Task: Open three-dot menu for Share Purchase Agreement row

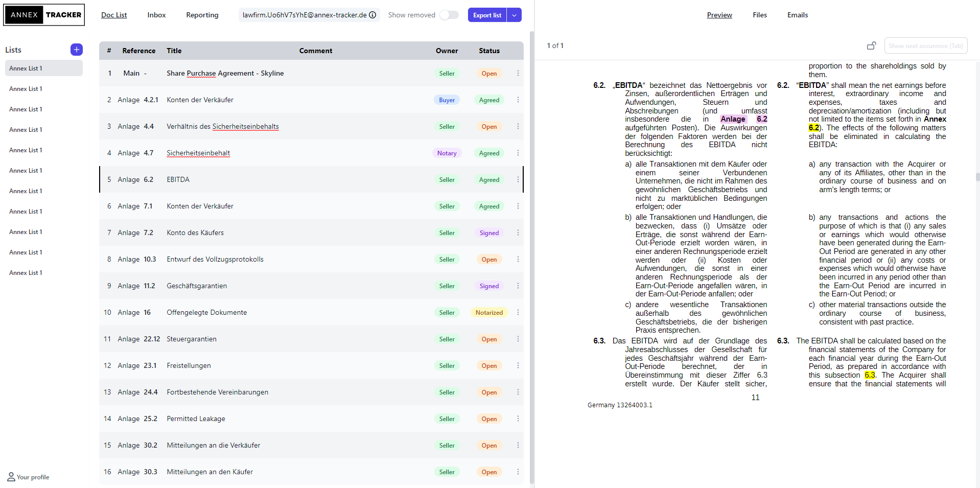Action: (518, 74)
